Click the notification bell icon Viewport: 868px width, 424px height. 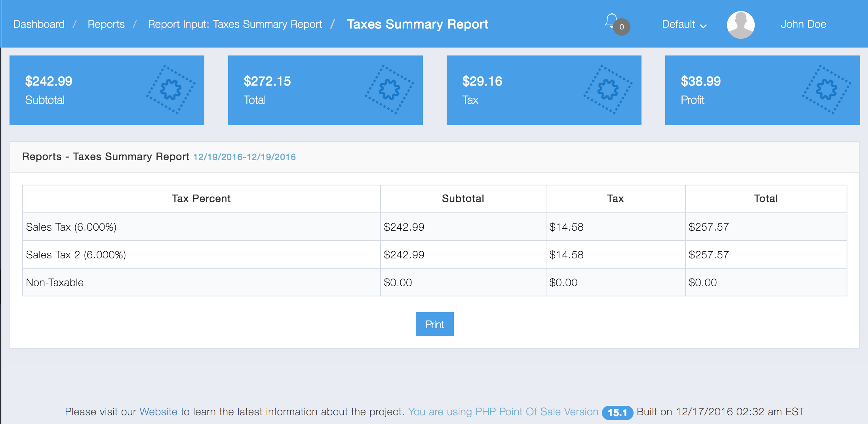pyautogui.click(x=612, y=21)
